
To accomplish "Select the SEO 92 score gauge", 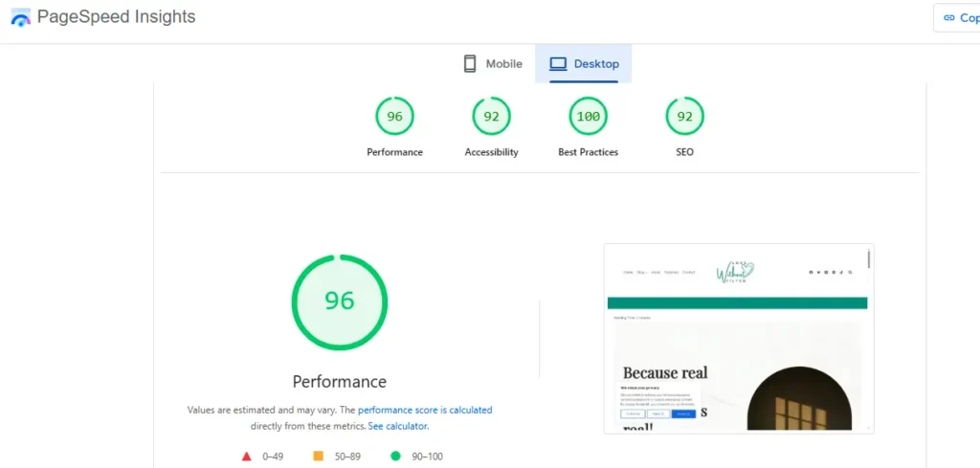I will click(684, 117).
